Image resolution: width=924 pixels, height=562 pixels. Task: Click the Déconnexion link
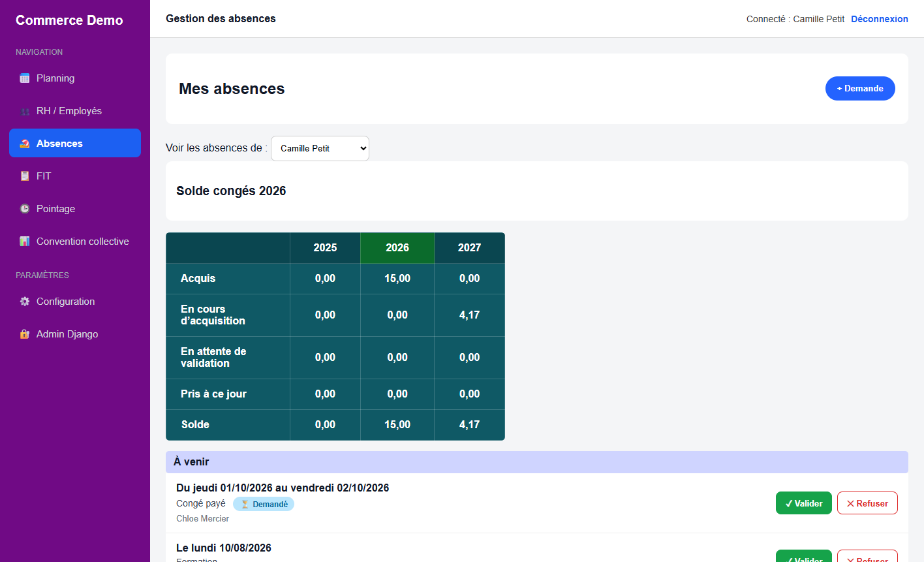point(880,19)
